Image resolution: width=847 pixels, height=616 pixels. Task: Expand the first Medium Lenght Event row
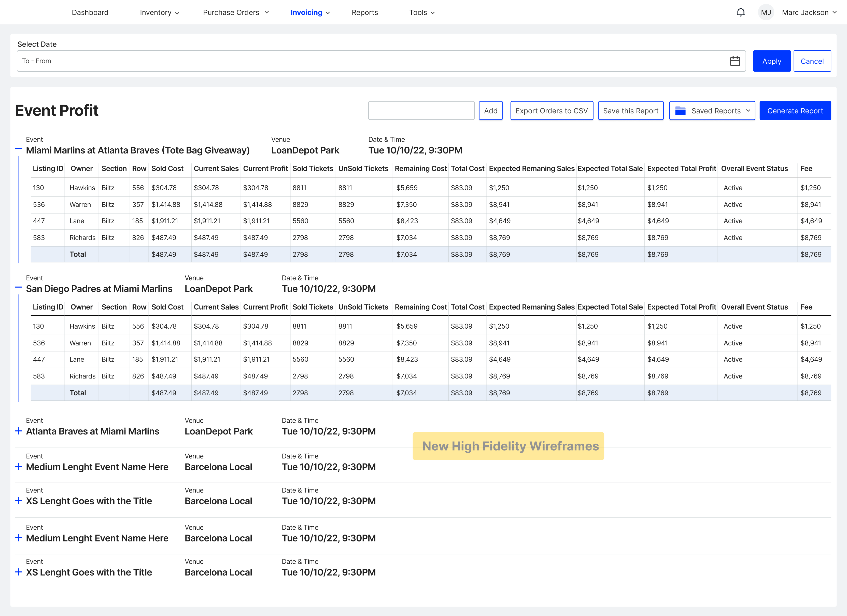tap(18, 467)
